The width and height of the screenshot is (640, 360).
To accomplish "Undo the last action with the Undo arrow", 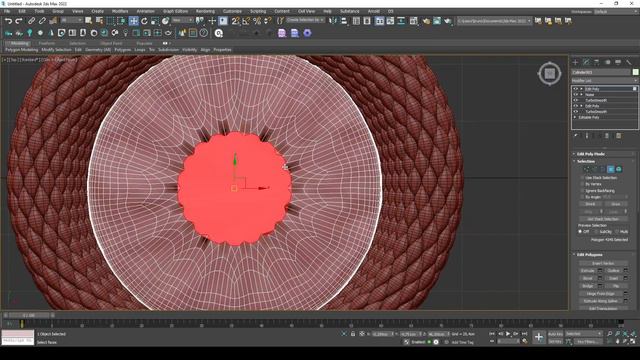I will tap(8, 20).
